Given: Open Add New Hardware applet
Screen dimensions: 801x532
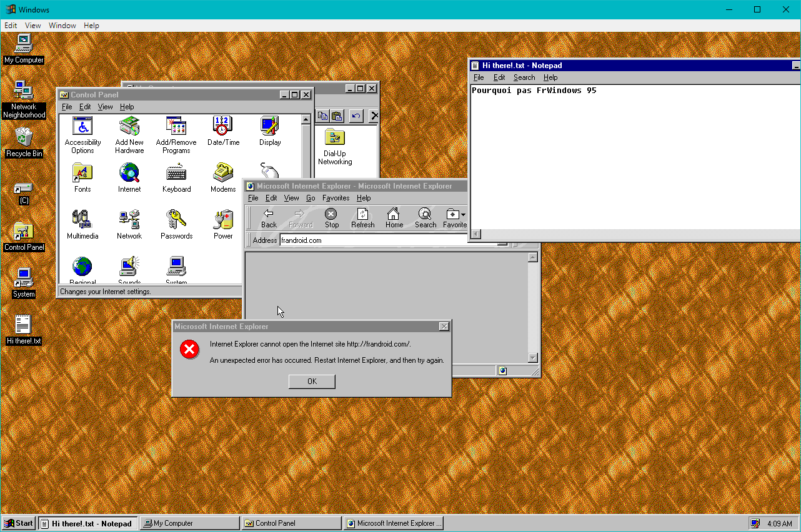Looking at the screenshot, I should tap(129, 135).
